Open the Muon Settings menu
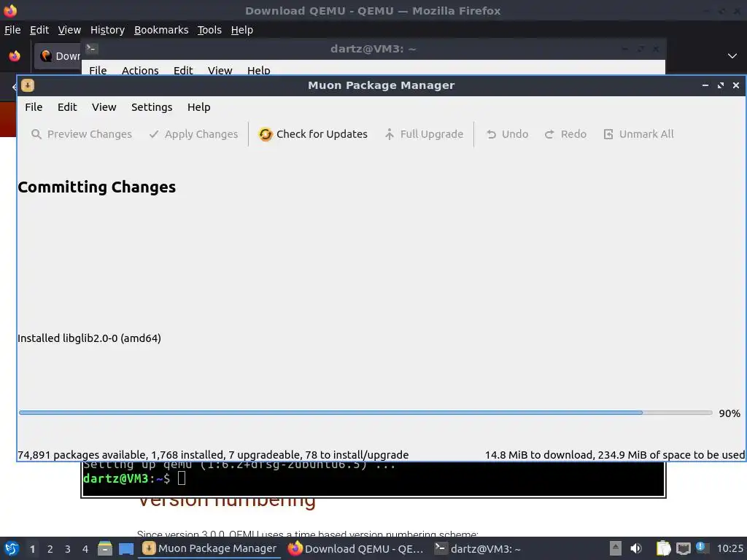Screen dimensions: 747x560 pyautogui.click(x=152, y=107)
